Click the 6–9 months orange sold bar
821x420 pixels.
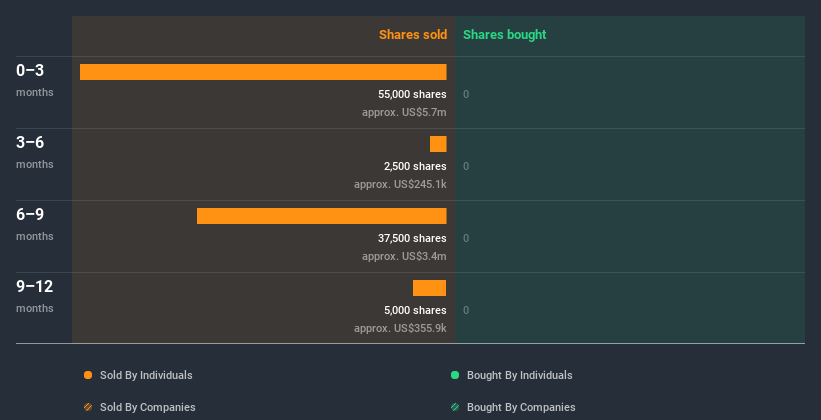point(321,216)
